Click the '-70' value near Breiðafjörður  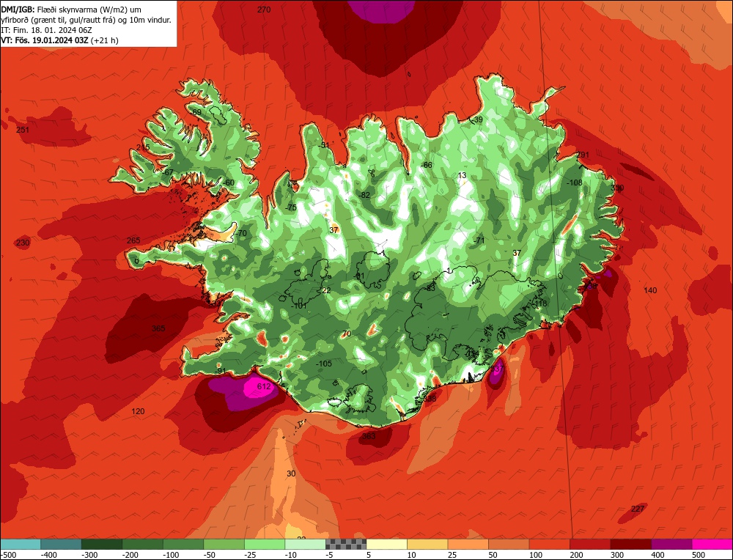240,233
